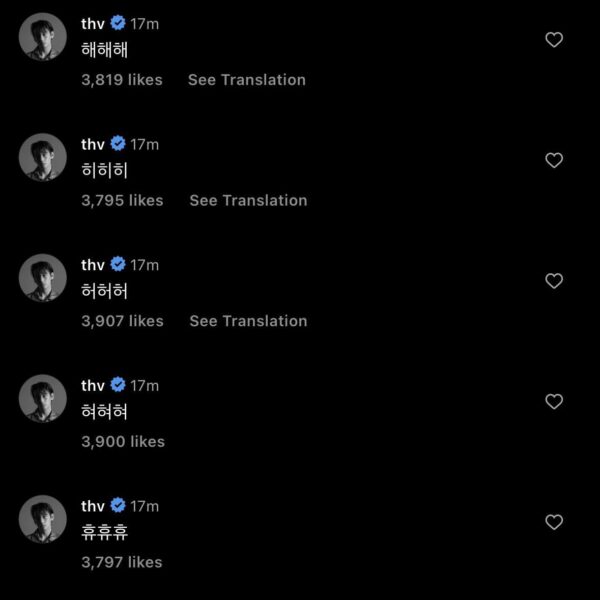This screenshot has height=600, width=600.
Task: See Translation for the "해해해" comment
Action: (x=247, y=80)
